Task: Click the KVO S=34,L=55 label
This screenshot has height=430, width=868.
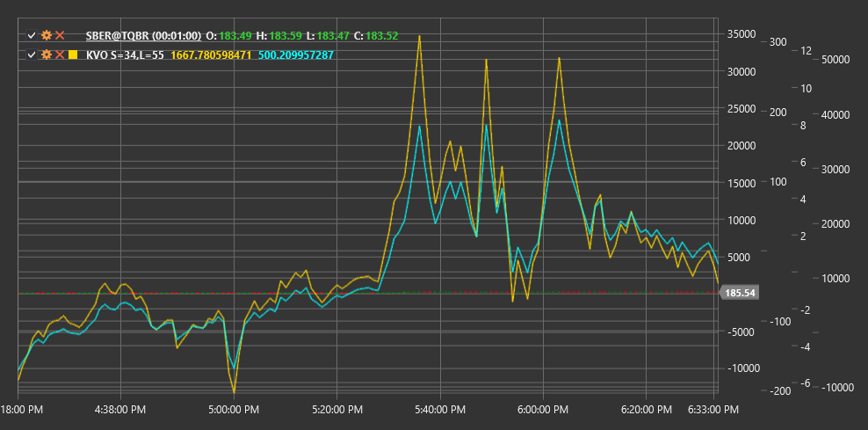Action: tap(125, 55)
